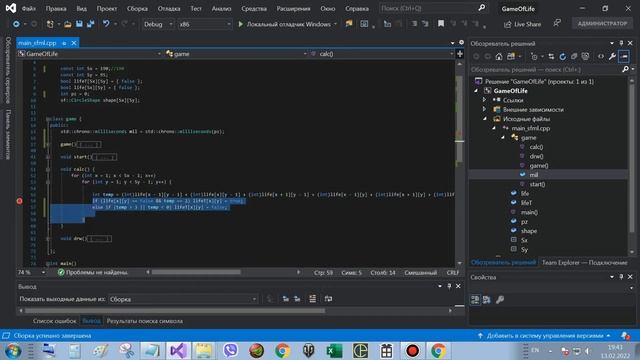Click the Save file toolbar icon
The image size is (640, 360).
(79, 24)
